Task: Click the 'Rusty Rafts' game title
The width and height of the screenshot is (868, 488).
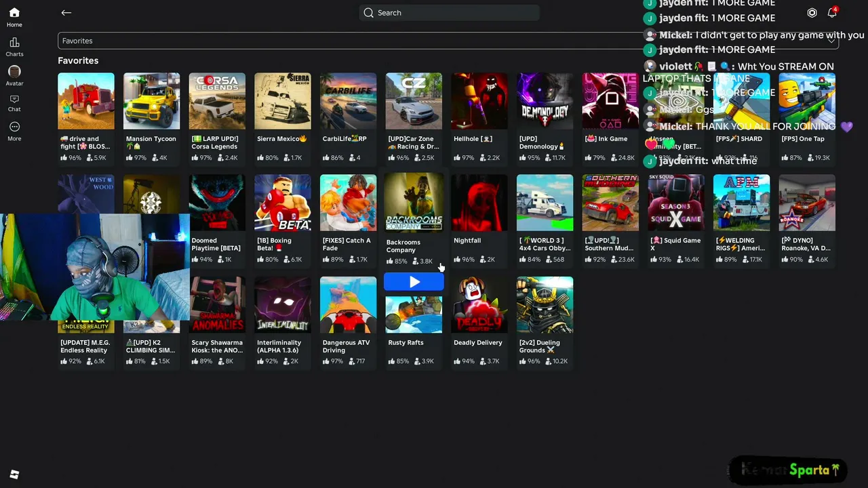Action: [406, 343]
